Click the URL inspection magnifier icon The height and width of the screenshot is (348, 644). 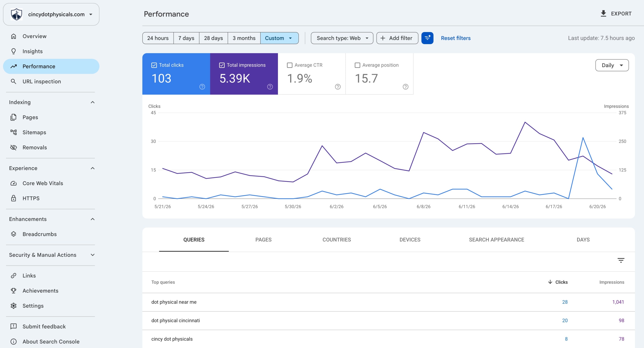(x=13, y=81)
